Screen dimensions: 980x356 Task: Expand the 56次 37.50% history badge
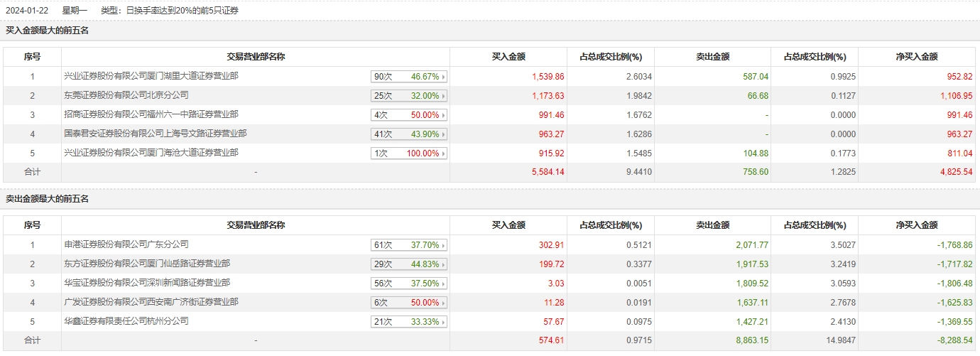point(444,284)
